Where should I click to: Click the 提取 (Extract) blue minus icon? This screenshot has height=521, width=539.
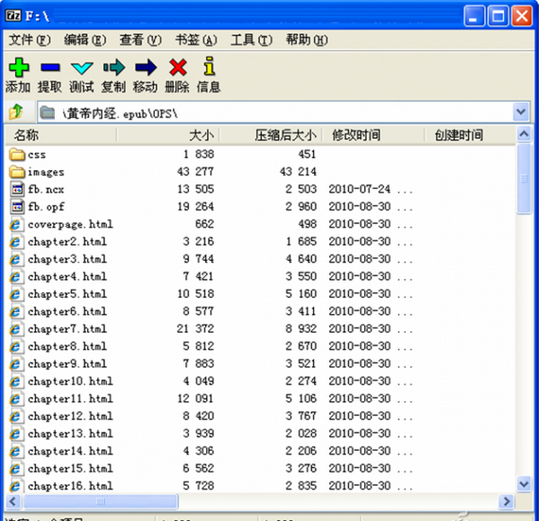click(x=50, y=67)
